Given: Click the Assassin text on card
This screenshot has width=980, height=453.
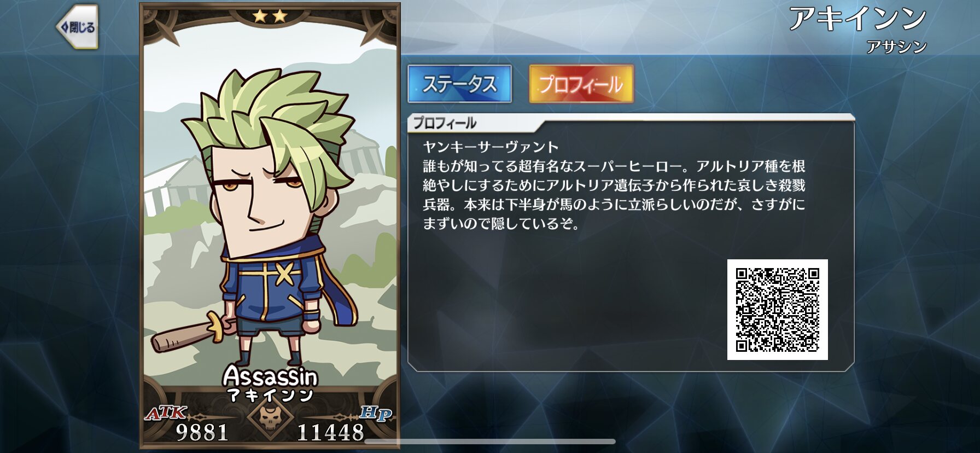Looking at the screenshot, I should tap(270, 376).
